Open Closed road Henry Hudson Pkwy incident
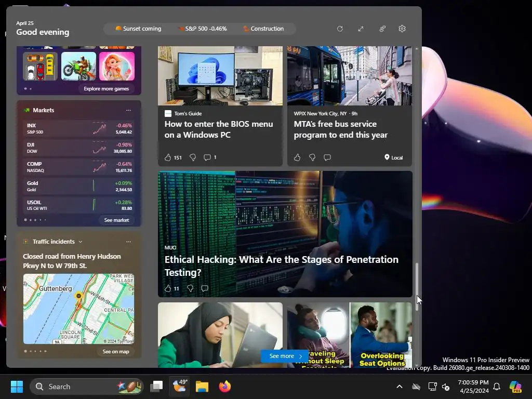 click(72, 261)
